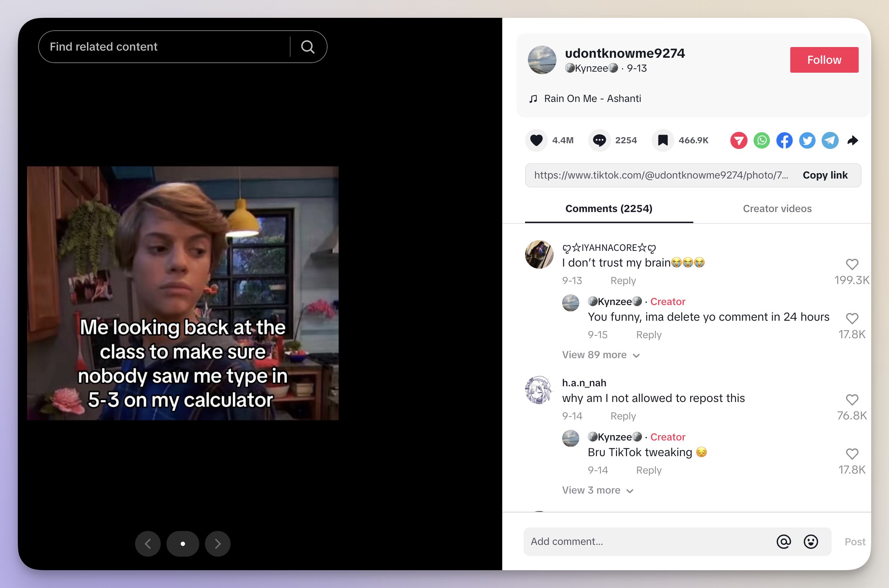Viewport: 889px width, 588px height.
Task: Open comments via speech bubble icon
Action: pos(599,140)
